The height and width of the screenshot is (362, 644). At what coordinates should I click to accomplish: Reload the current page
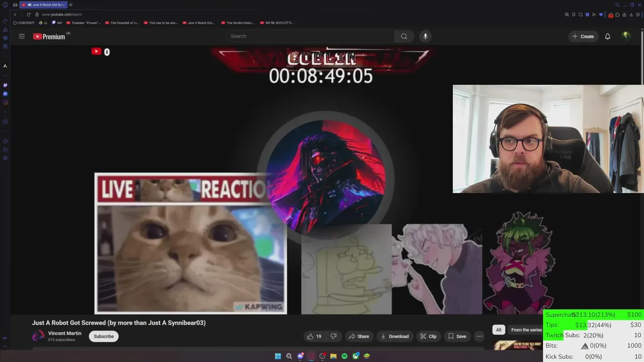point(28,15)
